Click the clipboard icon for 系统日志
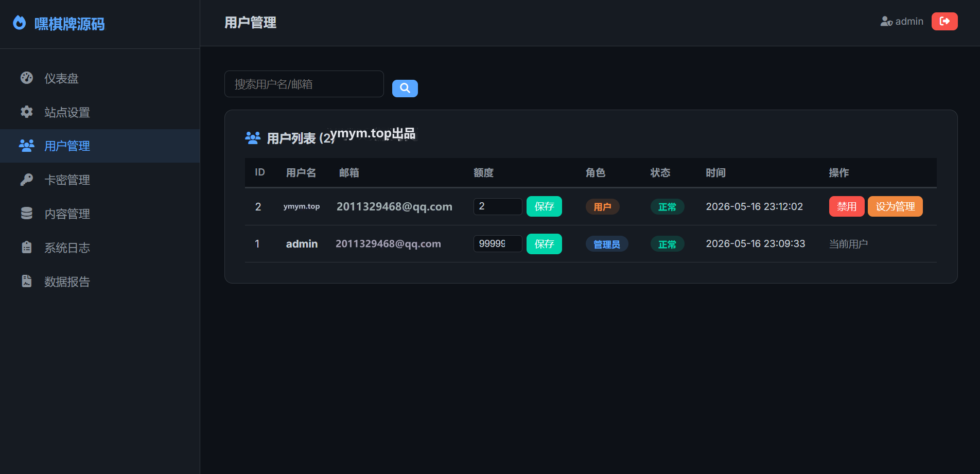 pyautogui.click(x=27, y=248)
